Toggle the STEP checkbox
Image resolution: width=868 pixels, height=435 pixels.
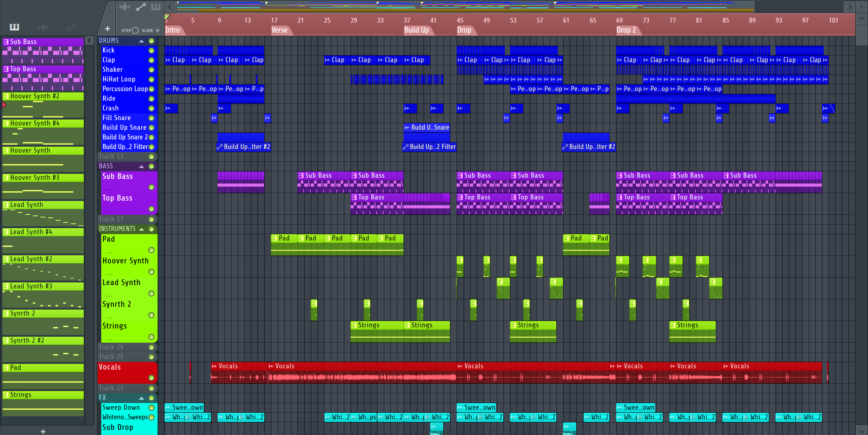click(x=135, y=30)
